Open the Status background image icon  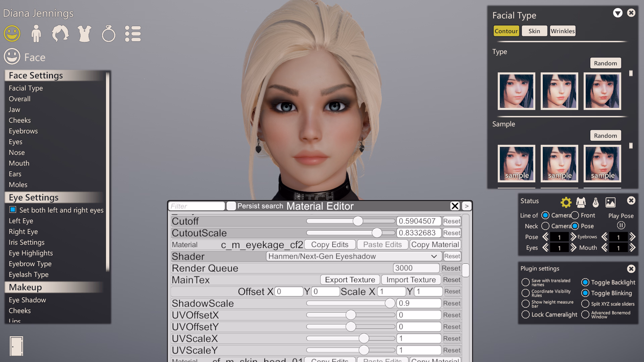pos(610,202)
